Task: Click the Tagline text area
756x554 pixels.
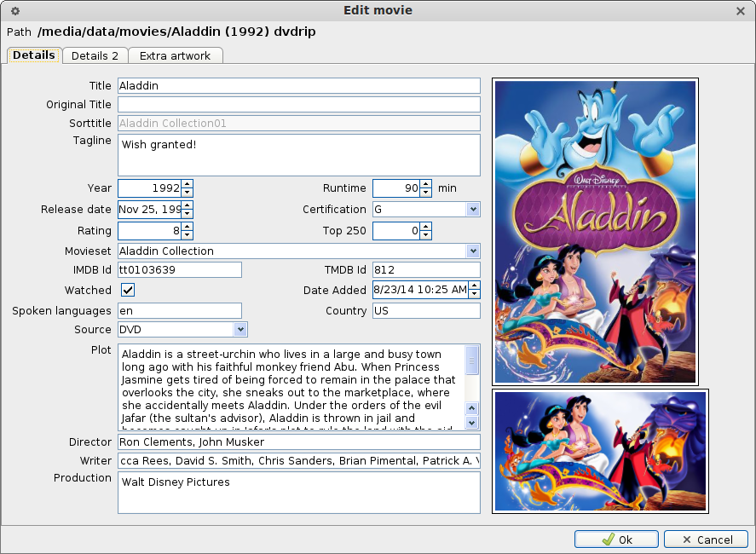Action: tap(299, 155)
